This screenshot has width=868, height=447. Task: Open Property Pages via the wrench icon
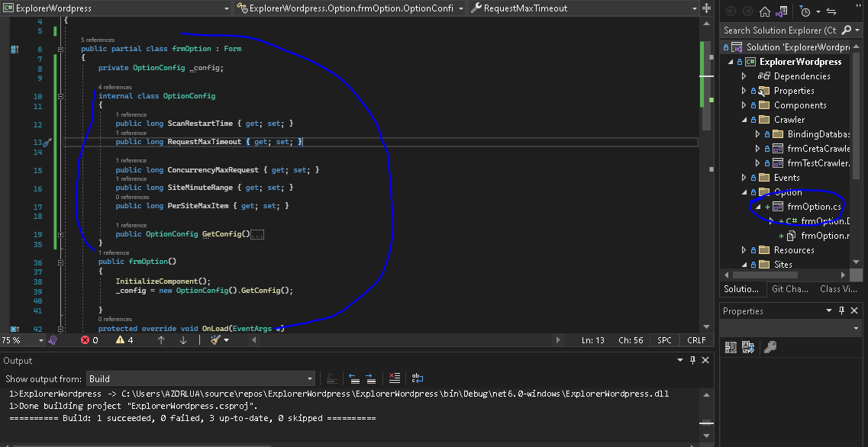pos(770,346)
